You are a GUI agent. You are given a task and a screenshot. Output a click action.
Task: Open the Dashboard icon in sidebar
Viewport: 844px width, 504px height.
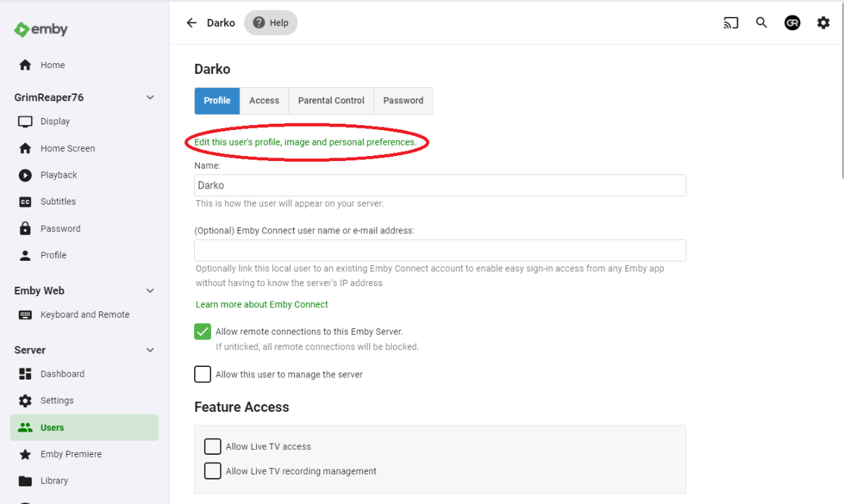25,374
